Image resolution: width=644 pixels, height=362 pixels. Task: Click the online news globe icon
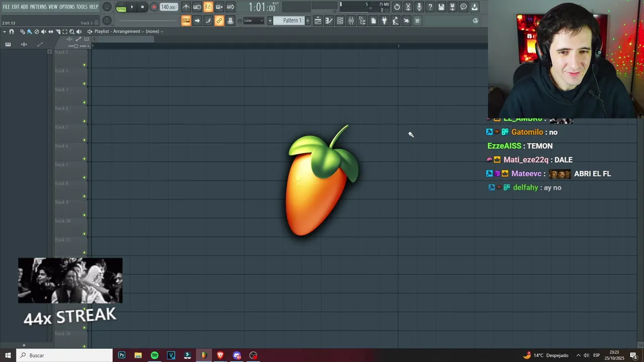[x=475, y=21]
